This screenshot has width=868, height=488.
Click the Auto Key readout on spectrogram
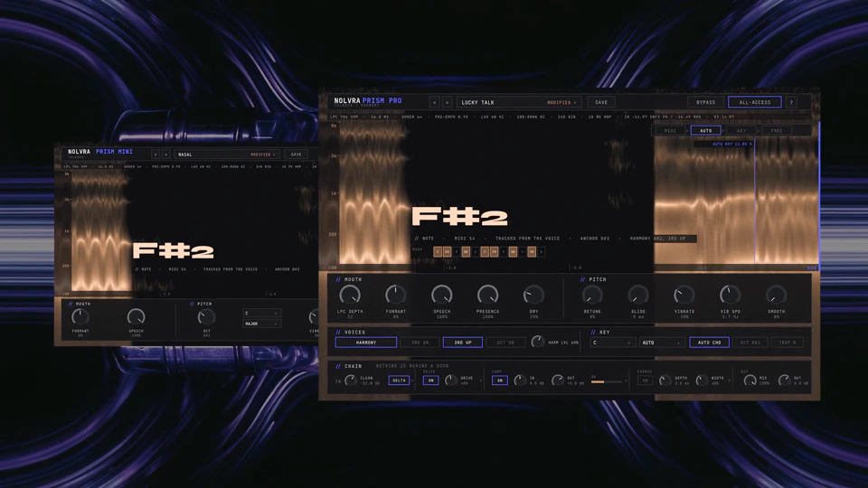coord(731,144)
